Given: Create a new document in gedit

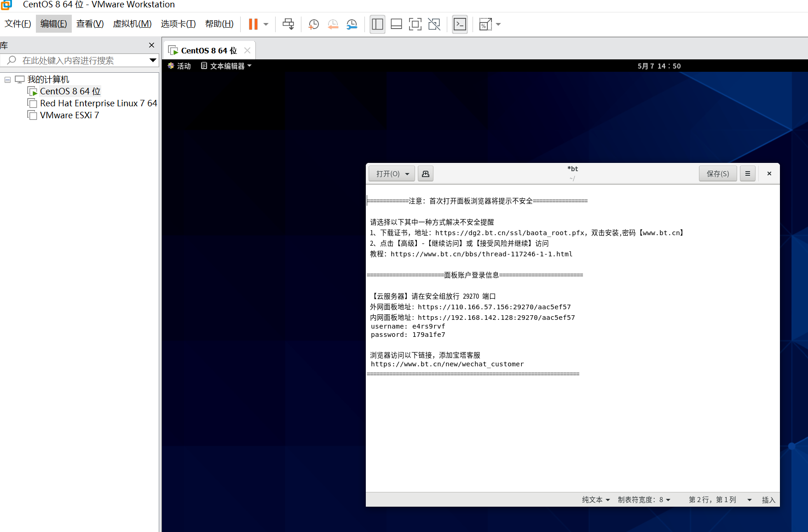Looking at the screenshot, I should (x=426, y=173).
